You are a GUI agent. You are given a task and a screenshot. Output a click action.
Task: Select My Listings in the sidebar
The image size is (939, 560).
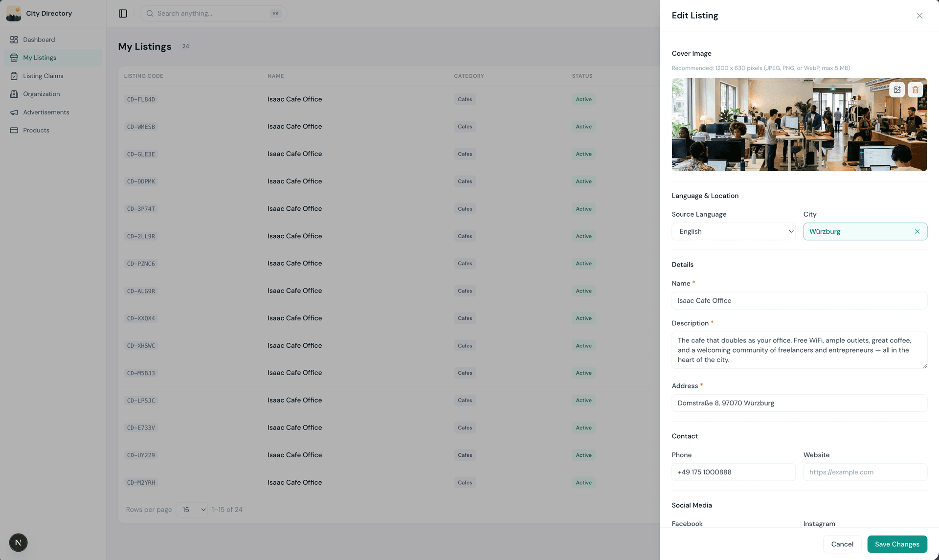pyautogui.click(x=39, y=57)
